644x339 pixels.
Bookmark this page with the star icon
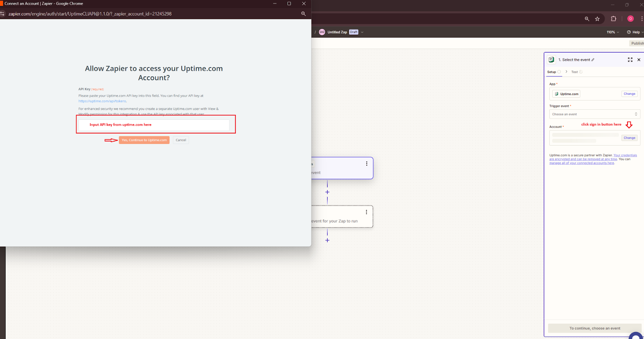click(597, 19)
